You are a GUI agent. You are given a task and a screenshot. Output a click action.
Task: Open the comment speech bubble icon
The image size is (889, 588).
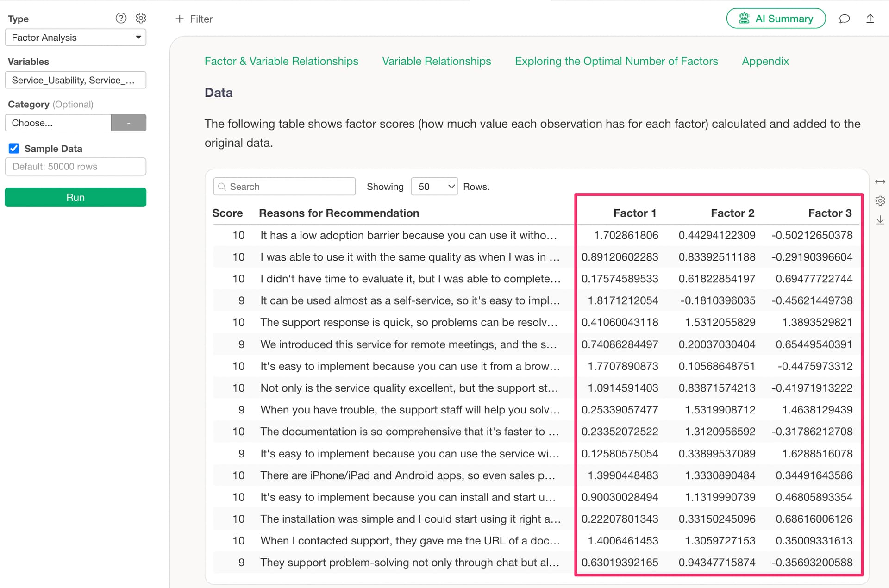coord(845,19)
